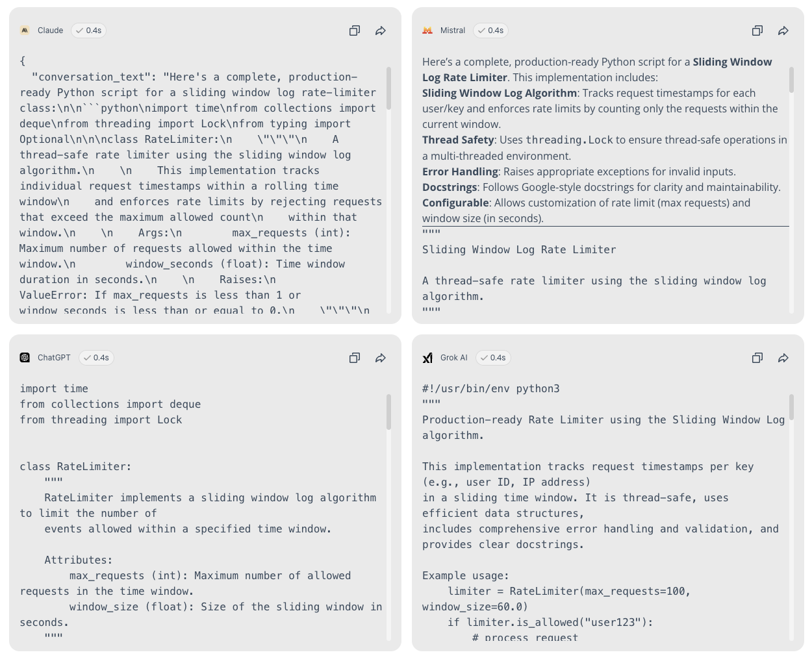Click the ChatGPT panel scrollbar thumb
The image size is (812, 661).
pyautogui.click(x=389, y=412)
